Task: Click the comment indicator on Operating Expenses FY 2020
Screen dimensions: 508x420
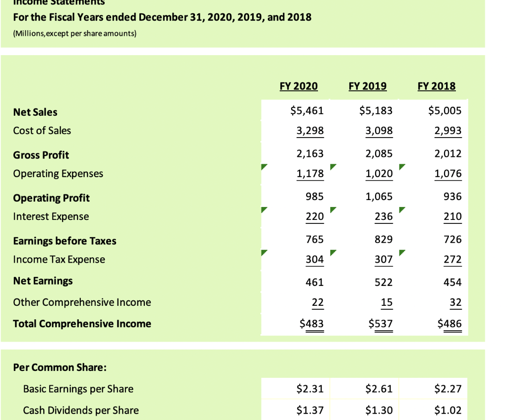Action: [x=264, y=167]
